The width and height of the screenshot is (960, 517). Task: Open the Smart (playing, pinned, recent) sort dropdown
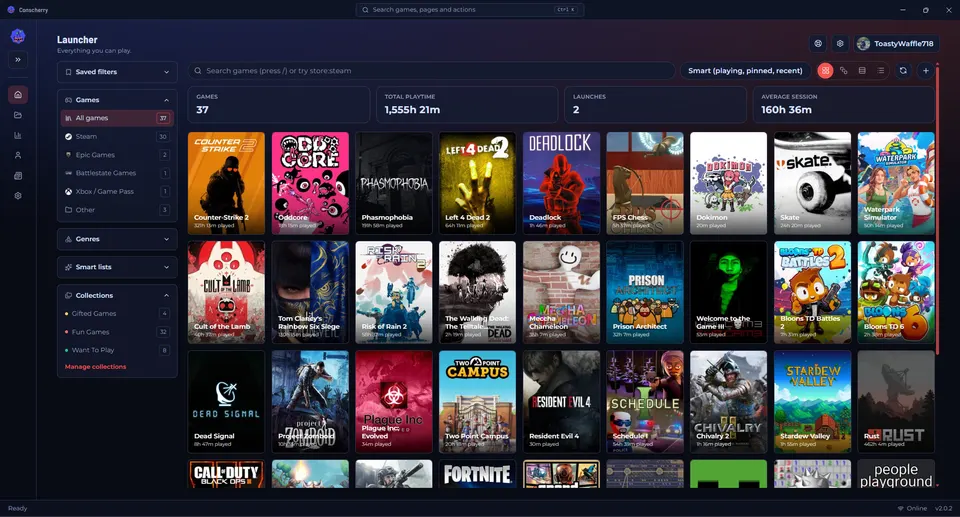[x=745, y=70]
